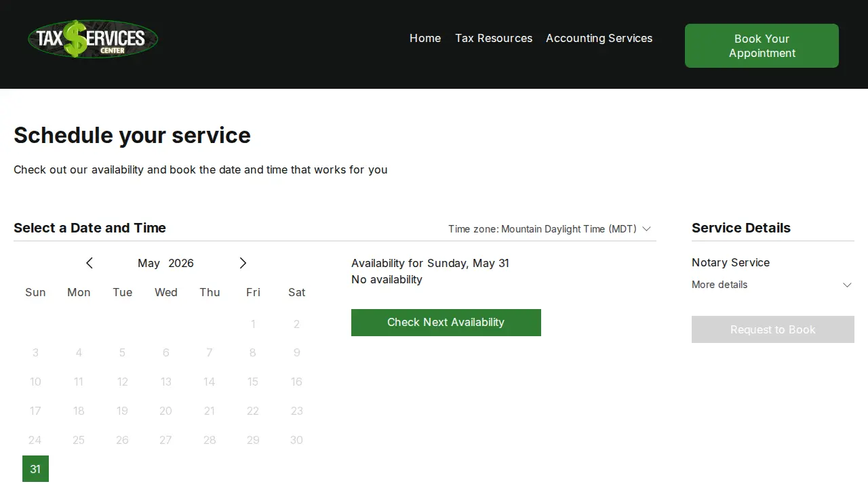Select May 15 on the calendar
Screen dimensions: 868x488
[253, 382]
